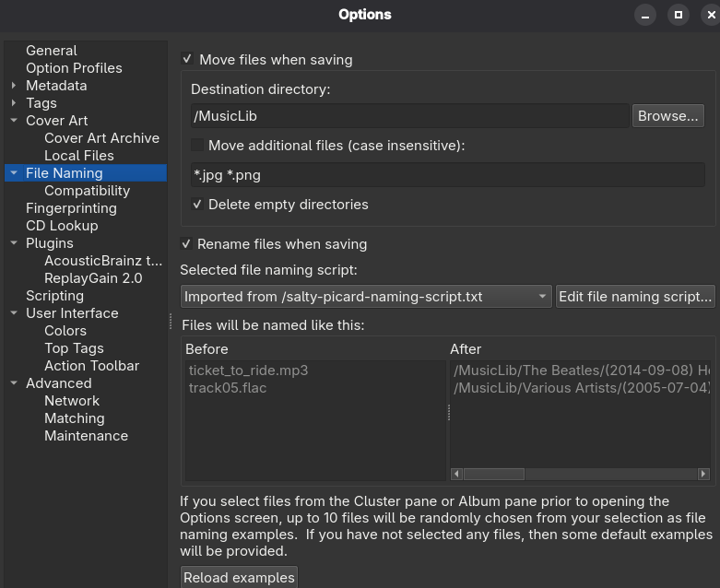
Task: Click the additional files pattern field
Action: click(x=446, y=175)
